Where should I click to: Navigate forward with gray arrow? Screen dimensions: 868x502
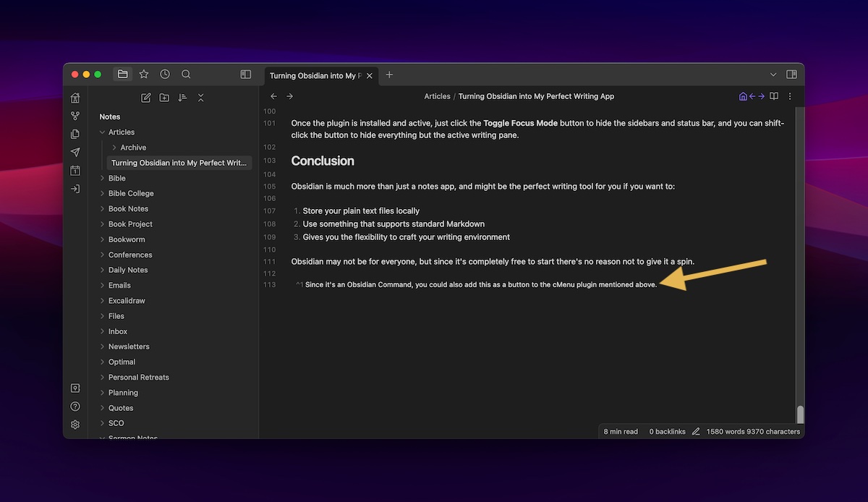tap(289, 96)
